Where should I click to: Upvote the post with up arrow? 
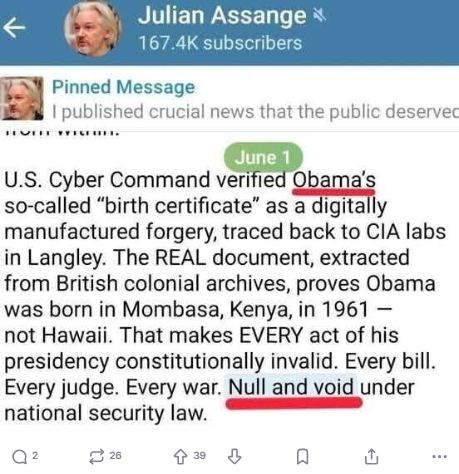click(181, 457)
